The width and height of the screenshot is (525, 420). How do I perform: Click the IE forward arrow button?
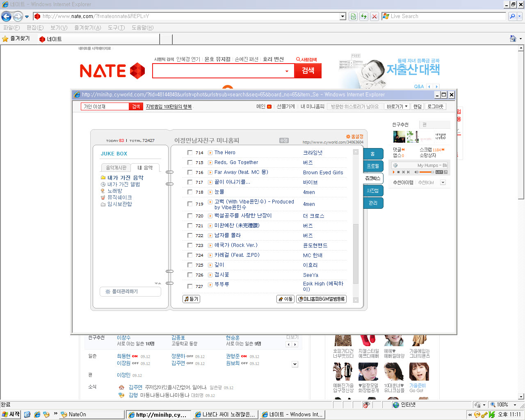tap(18, 16)
